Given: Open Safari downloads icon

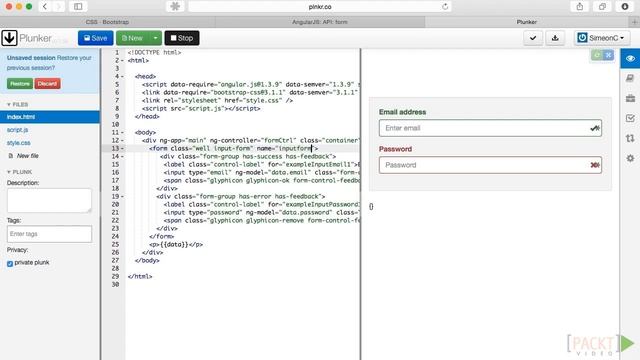Looking at the screenshot, I should pos(625,7).
